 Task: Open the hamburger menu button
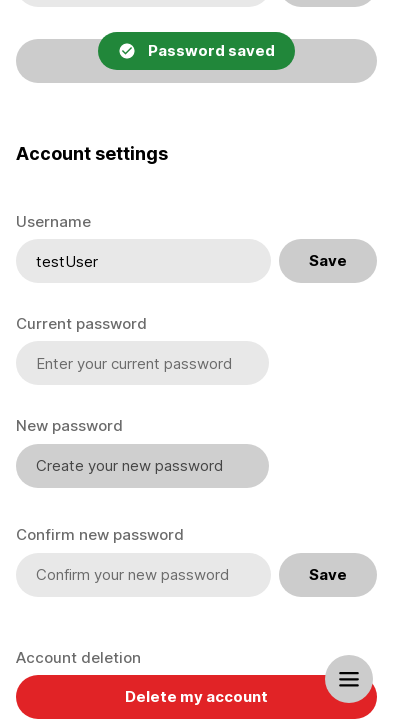[x=349, y=679]
